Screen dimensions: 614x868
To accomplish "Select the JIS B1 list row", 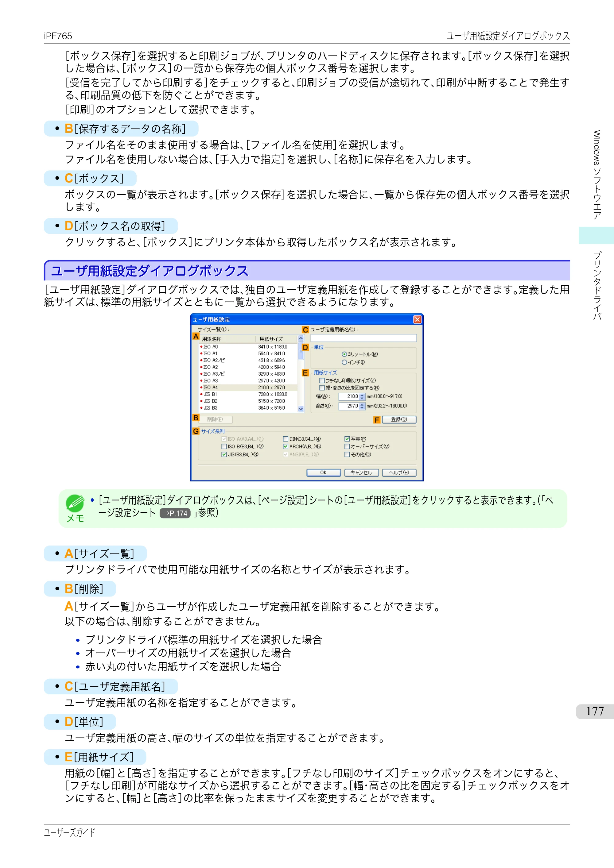I will coord(248,394).
